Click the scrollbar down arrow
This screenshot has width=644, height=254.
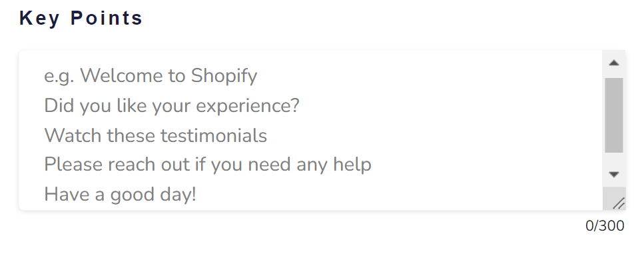(x=613, y=174)
